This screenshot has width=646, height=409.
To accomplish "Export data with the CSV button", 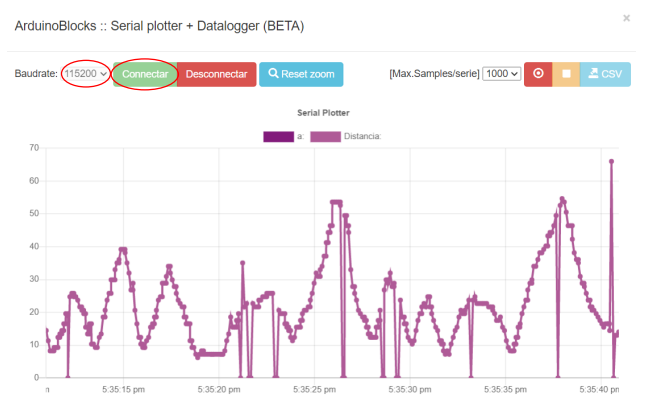I will tap(605, 74).
